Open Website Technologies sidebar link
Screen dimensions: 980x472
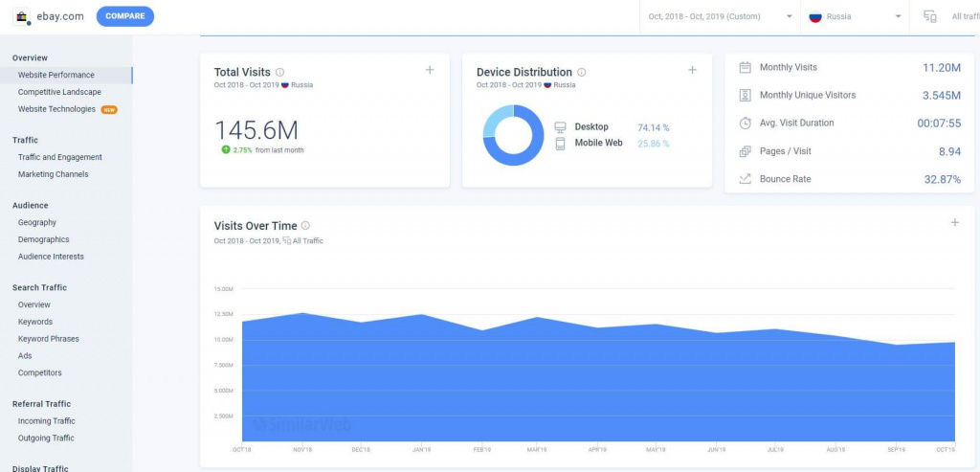point(56,109)
